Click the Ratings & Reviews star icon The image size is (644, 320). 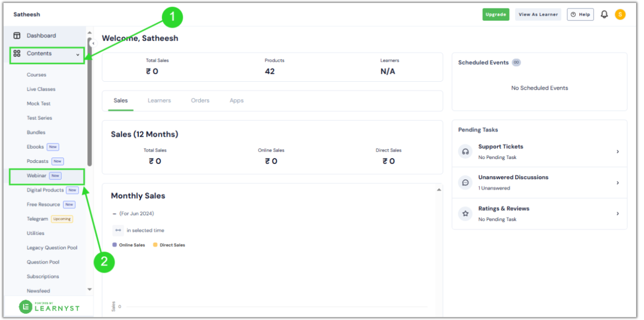[x=465, y=214]
